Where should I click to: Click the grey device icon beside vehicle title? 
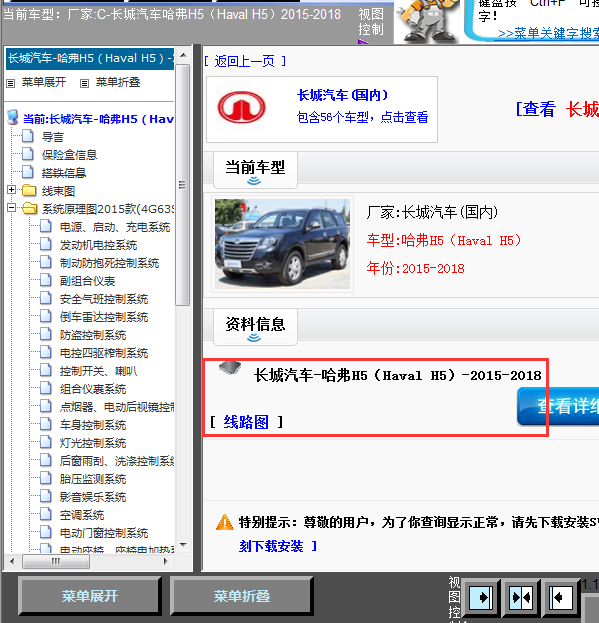230,368
